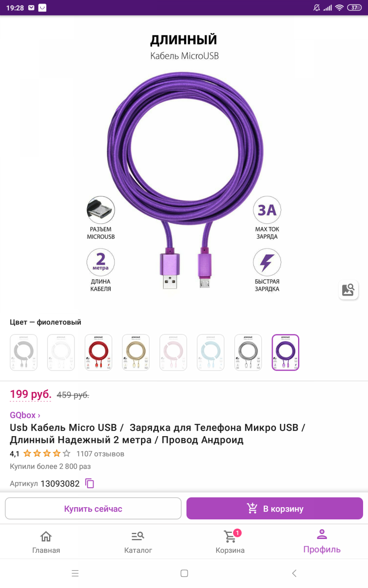Viewport: 368px width, 588px height.
Task: Tap the 199 руб. price
Action: (31, 394)
